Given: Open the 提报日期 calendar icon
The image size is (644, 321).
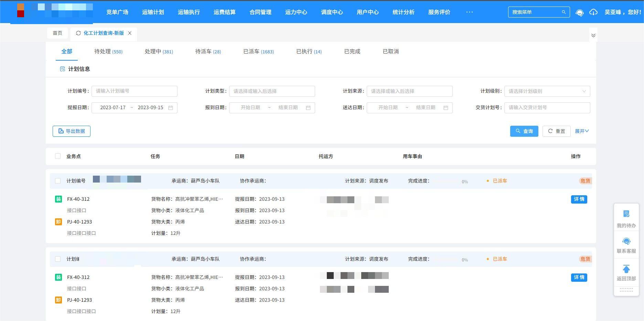Looking at the screenshot, I should (x=171, y=108).
